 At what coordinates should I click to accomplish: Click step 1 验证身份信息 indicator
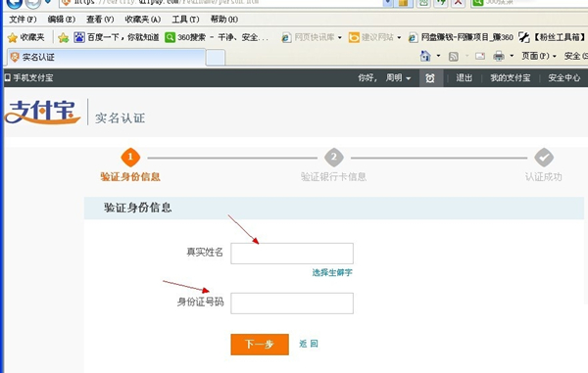tap(130, 158)
